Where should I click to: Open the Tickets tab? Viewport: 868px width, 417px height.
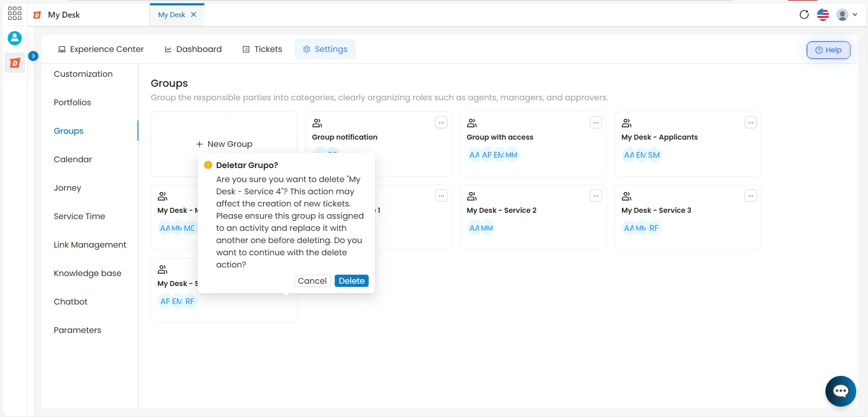[262, 49]
